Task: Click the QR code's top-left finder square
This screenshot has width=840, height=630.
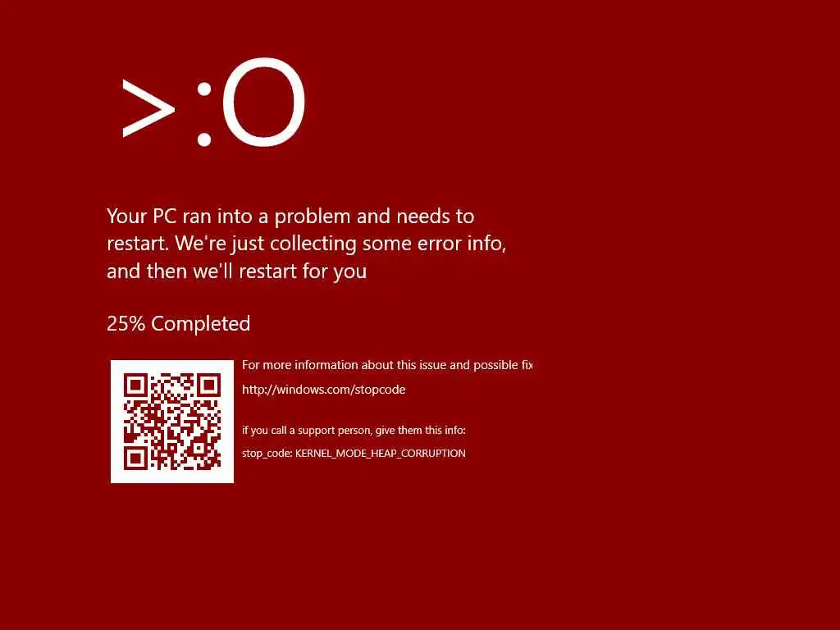Action: pos(135,386)
